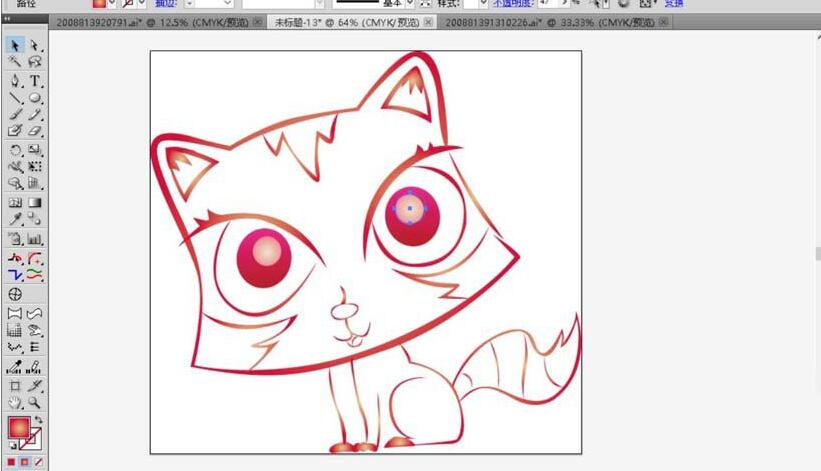Pick the Lasso tool
This screenshot has width=821, height=471.
click(35, 62)
